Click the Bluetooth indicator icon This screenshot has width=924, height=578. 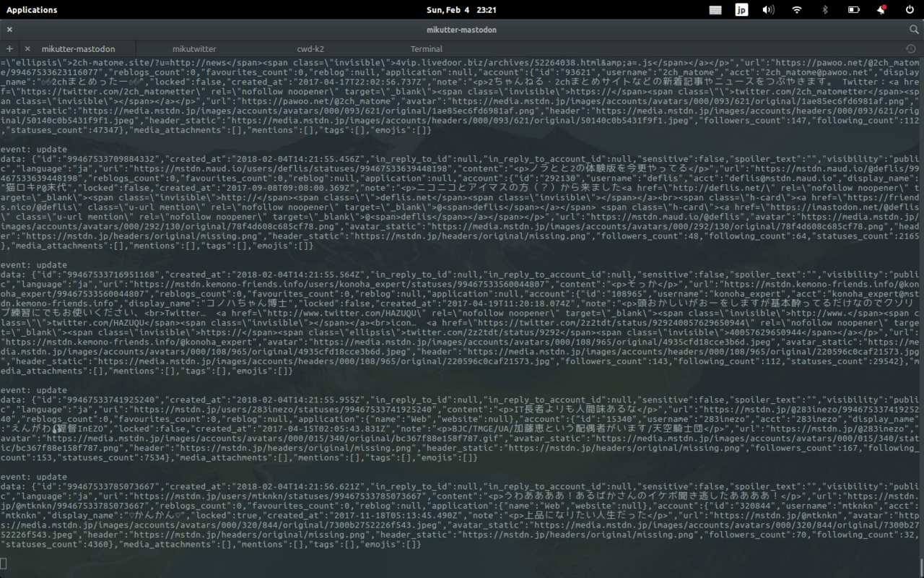825,10
